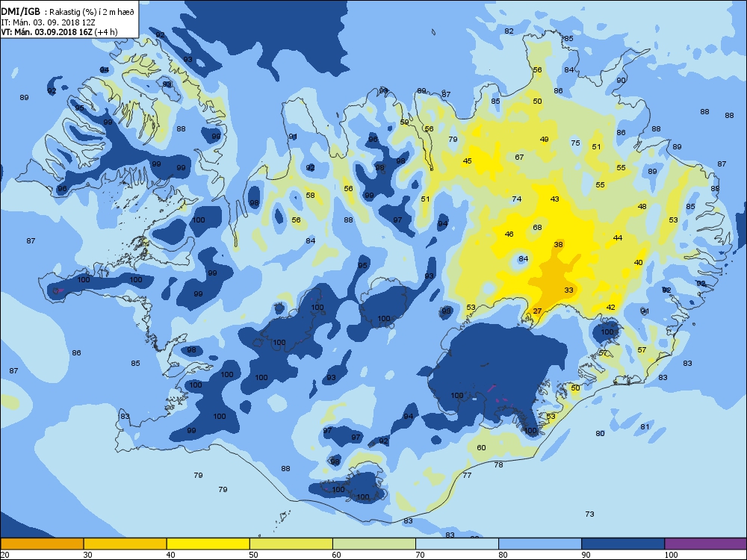
Task: Click the humidity reading 74
Action: 516,199
